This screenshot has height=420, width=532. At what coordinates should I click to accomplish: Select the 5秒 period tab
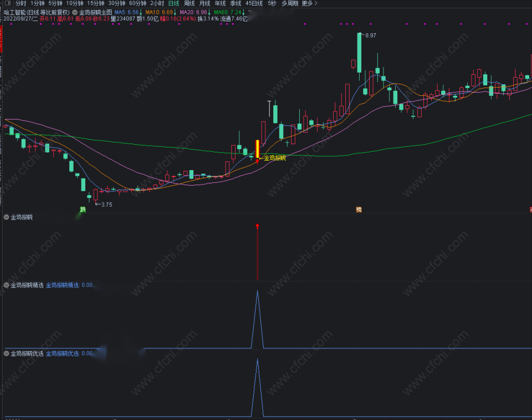(x=272, y=3)
